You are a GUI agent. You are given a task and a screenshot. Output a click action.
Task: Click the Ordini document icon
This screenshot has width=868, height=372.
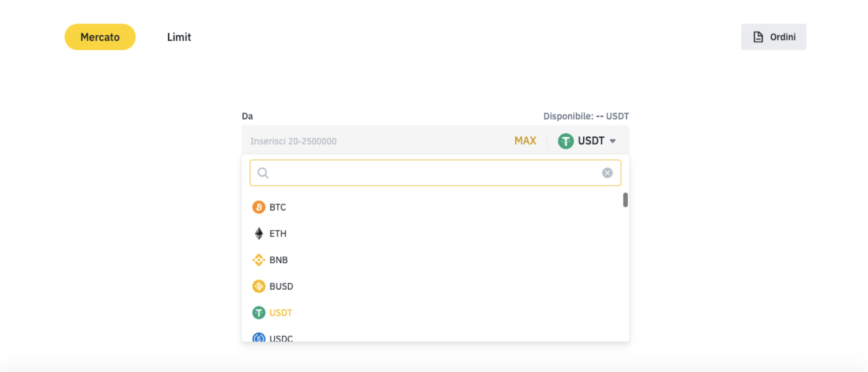click(758, 37)
